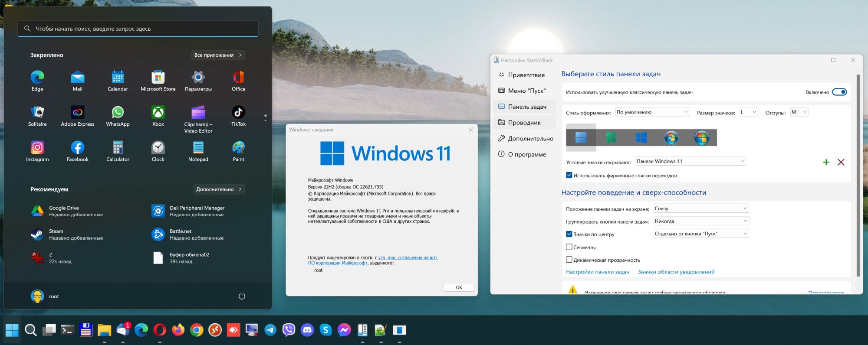This screenshot has height=345, width=868.
Task: Expand Дополнительно in recommended section
Action: [x=219, y=189]
